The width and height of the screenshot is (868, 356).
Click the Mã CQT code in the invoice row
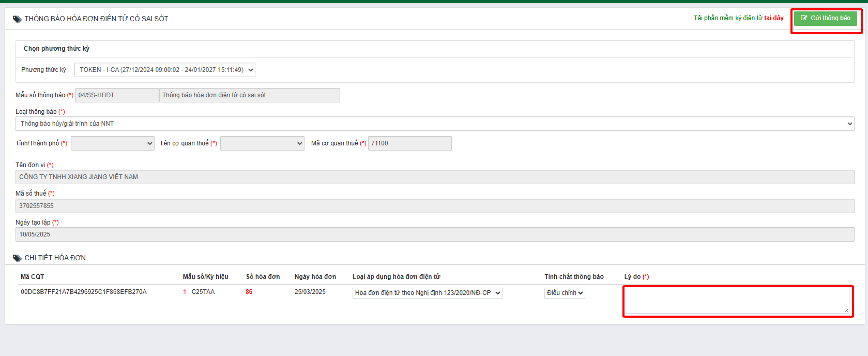point(84,292)
